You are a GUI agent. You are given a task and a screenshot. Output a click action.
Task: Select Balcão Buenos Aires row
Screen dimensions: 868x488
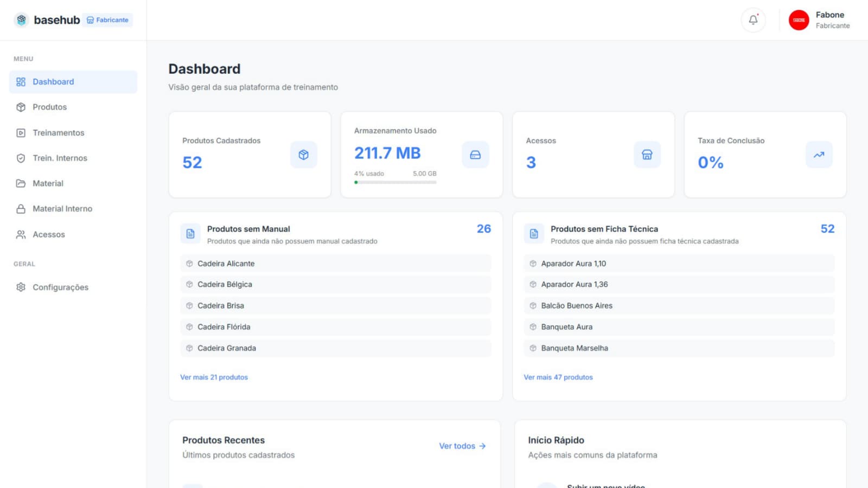pos(679,306)
